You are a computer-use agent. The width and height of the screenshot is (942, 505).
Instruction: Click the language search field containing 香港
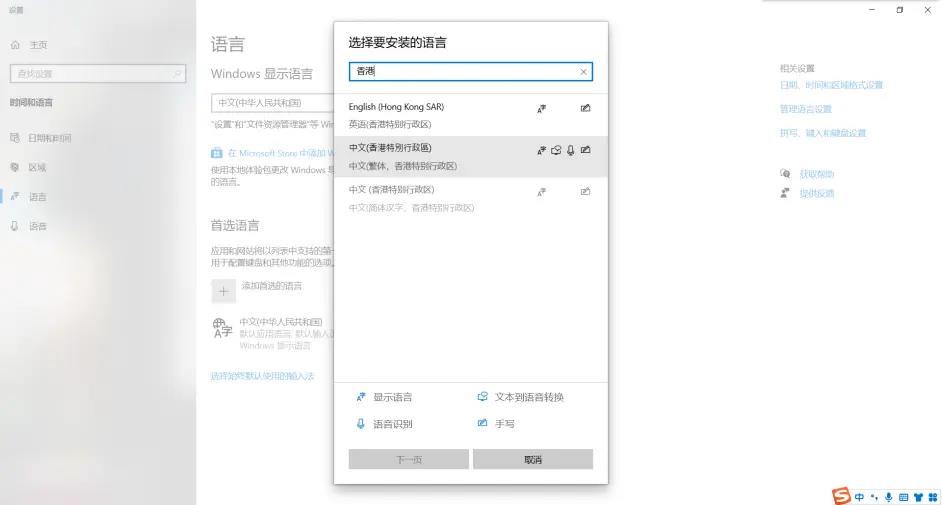[x=470, y=71]
